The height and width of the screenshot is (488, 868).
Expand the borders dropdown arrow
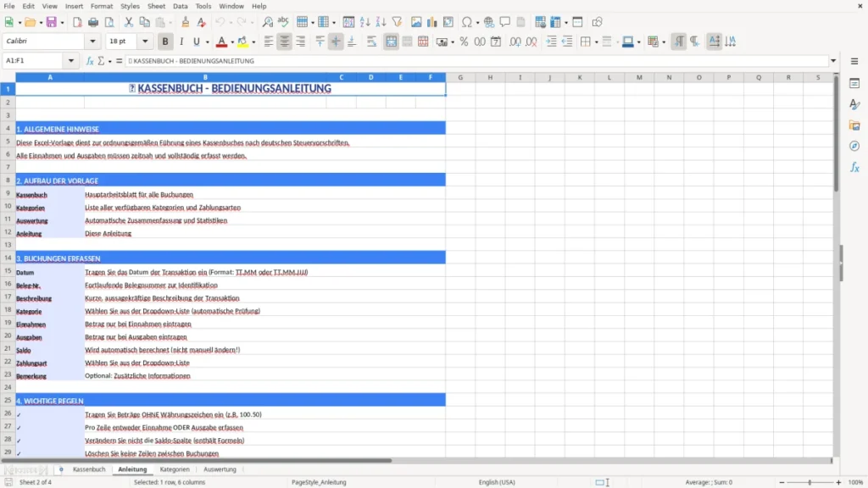click(x=596, y=42)
